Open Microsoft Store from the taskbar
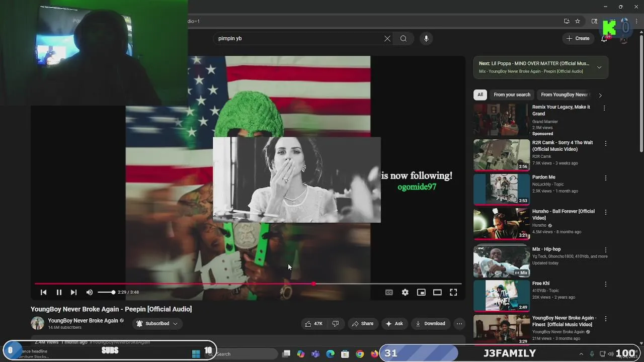644x362 pixels. (345, 354)
